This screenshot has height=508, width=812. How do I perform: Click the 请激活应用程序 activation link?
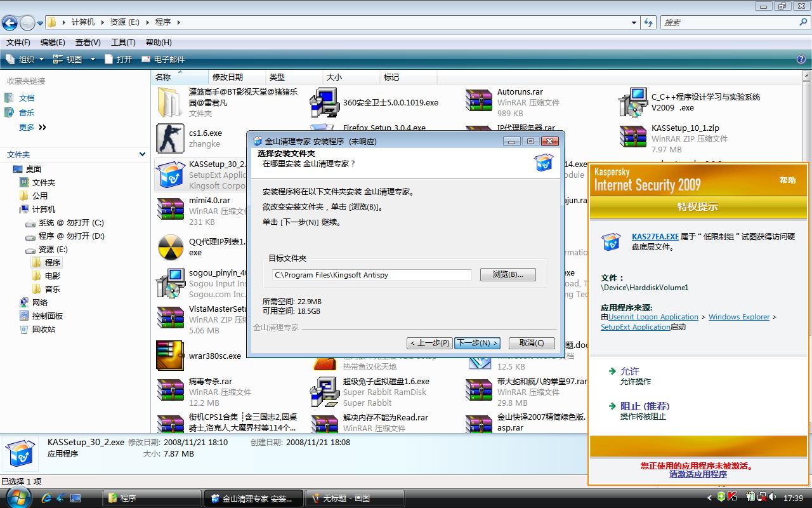click(698, 474)
